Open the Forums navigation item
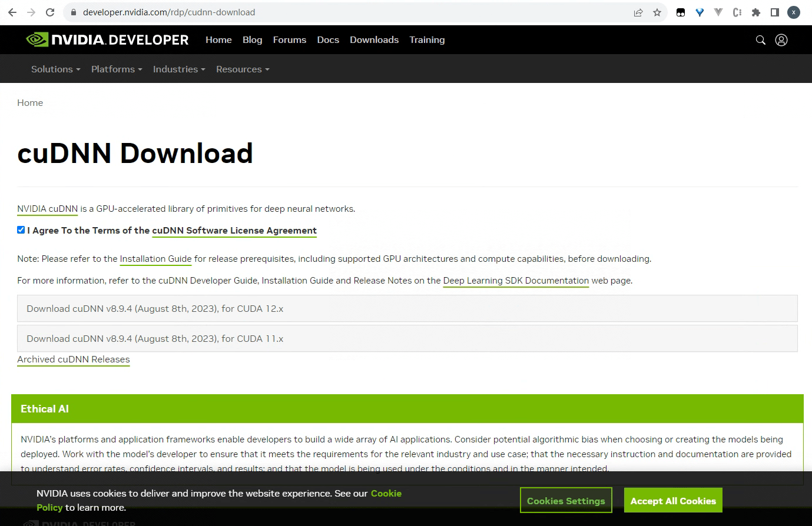812x526 pixels. click(x=290, y=40)
